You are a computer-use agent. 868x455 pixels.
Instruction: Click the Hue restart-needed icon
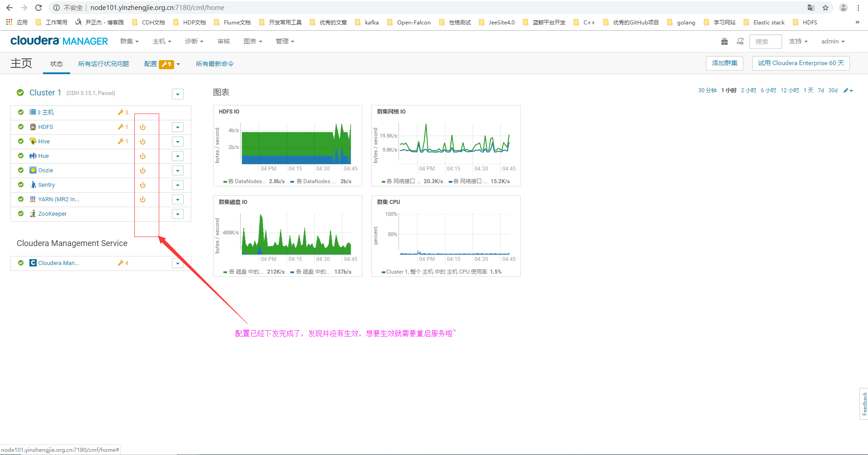pyautogui.click(x=142, y=156)
